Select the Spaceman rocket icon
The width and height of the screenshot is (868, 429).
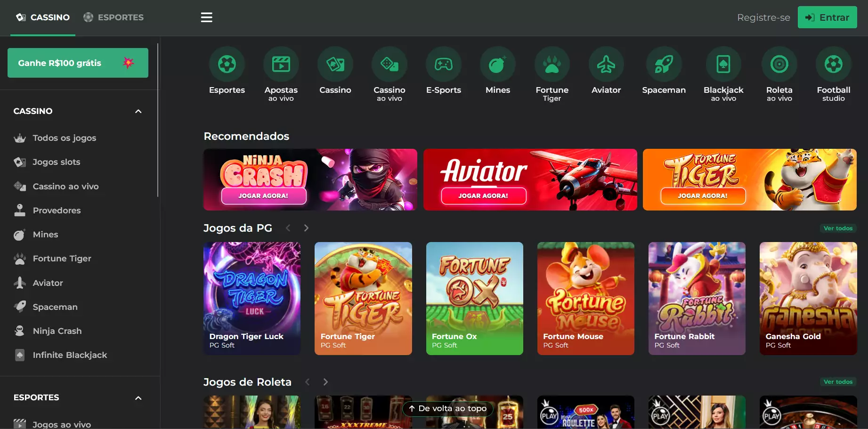point(664,65)
